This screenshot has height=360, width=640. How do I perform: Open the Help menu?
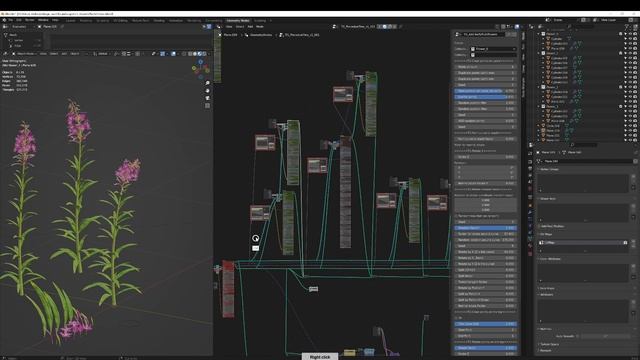pos(55,20)
